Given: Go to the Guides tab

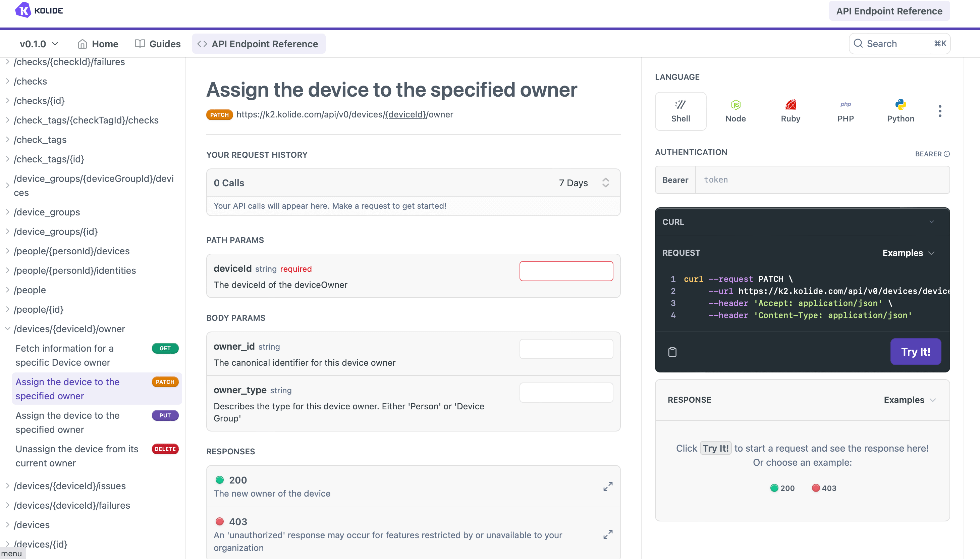Looking at the screenshot, I should [158, 44].
